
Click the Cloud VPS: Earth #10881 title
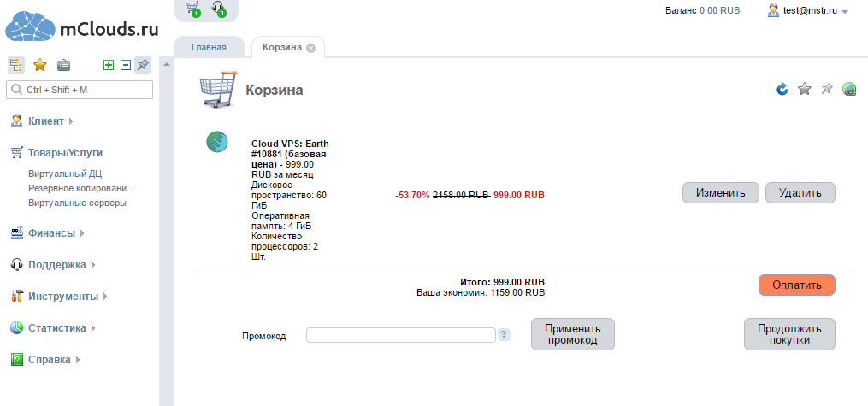coord(290,154)
